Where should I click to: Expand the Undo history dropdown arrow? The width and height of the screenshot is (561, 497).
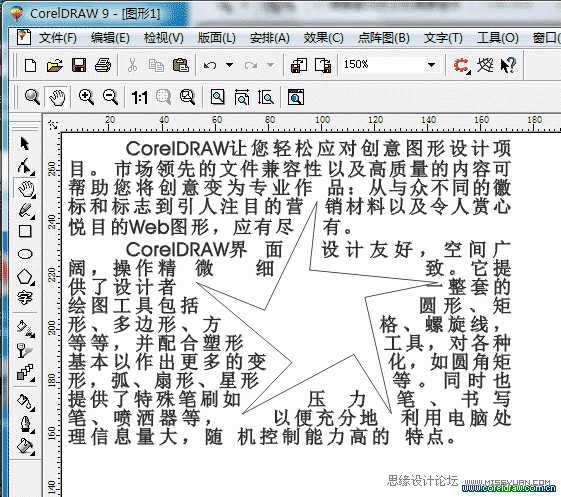[229, 65]
